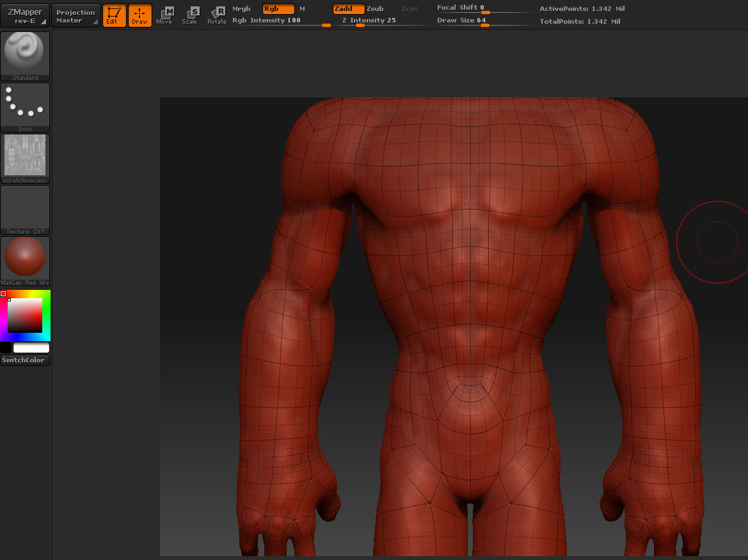
Task: Click the ActivePoints count readout
Action: pyautogui.click(x=582, y=8)
